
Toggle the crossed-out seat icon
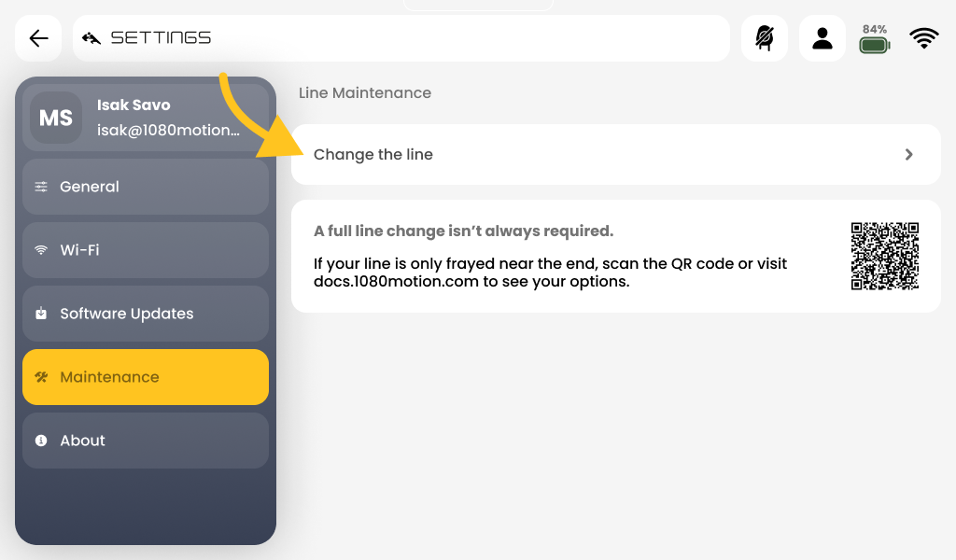click(765, 38)
